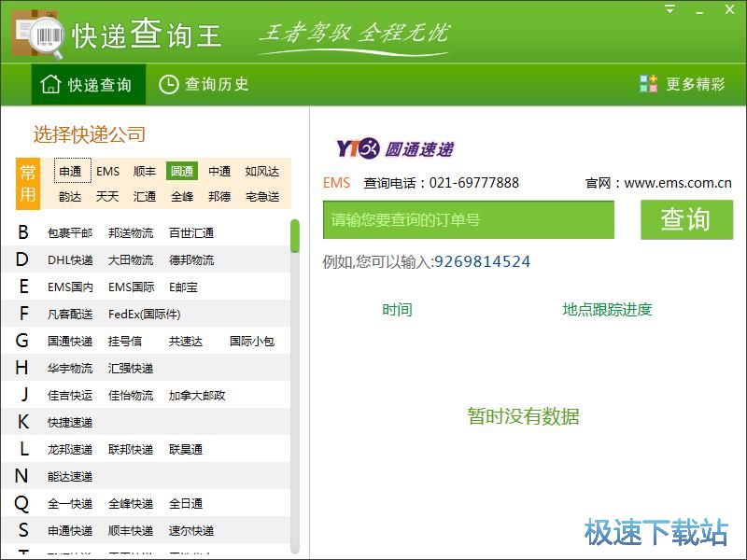This screenshot has width=747, height=560.
Task: Choose FedEx(国际件) in the company list
Action: 145,314
